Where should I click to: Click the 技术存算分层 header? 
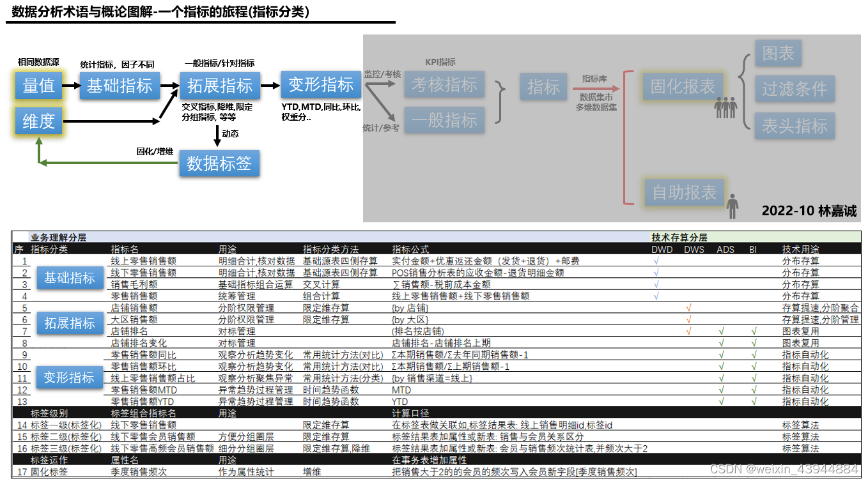tap(679, 237)
